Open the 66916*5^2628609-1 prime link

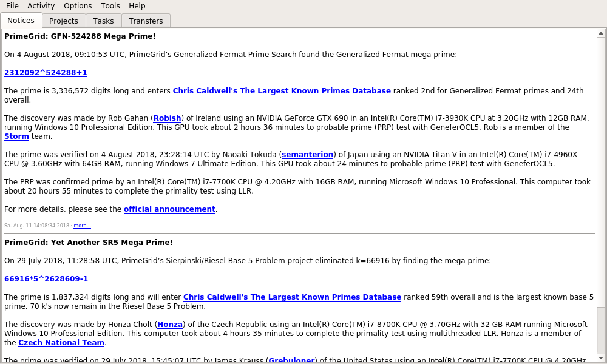point(46,279)
